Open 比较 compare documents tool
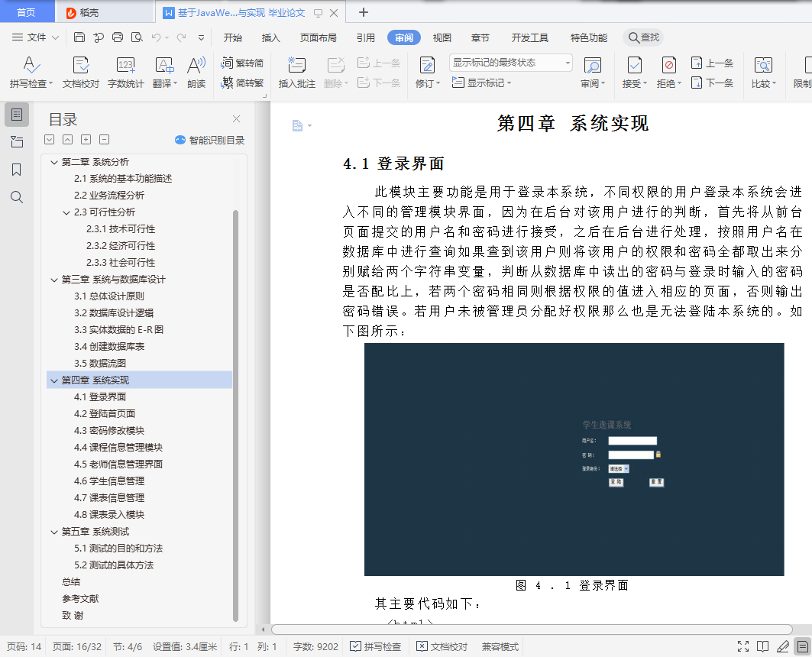This screenshot has width=812, height=657. (763, 73)
